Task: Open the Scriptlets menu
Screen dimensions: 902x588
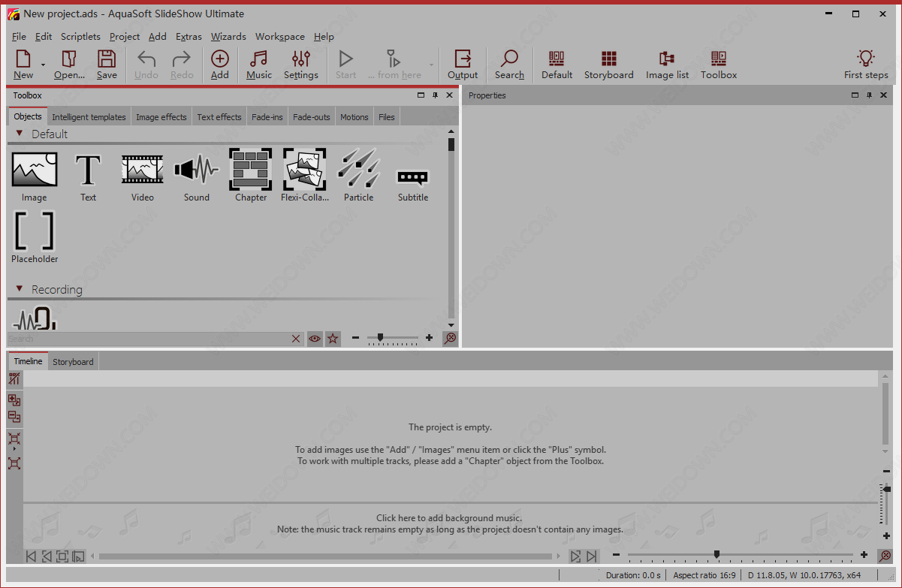Action: tap(80, 36)
